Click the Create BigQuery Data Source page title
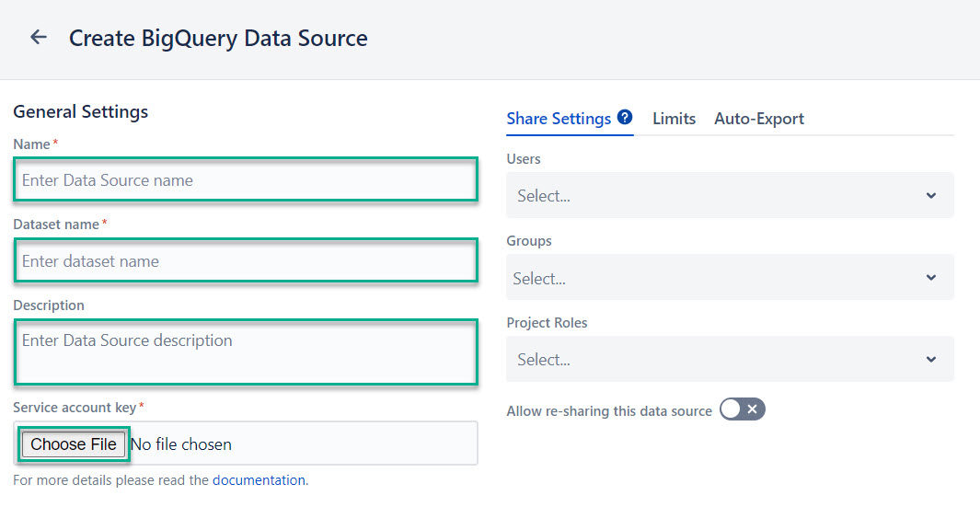This screenshot has width=980, height=507. [218, 39]
